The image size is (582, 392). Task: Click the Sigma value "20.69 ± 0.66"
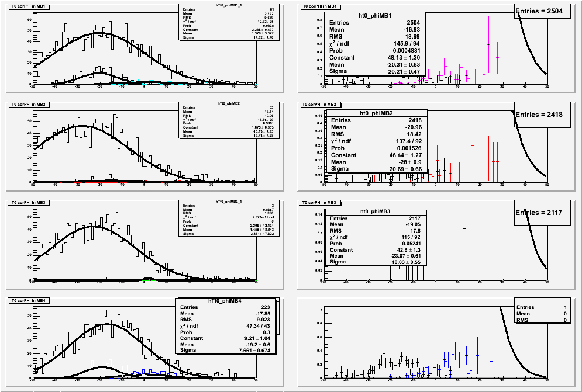tap(405, 169)
